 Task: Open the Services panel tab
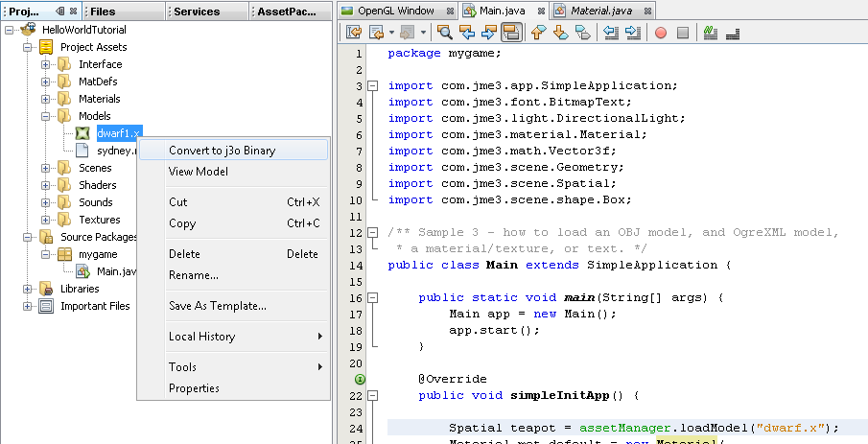[207, 12]
